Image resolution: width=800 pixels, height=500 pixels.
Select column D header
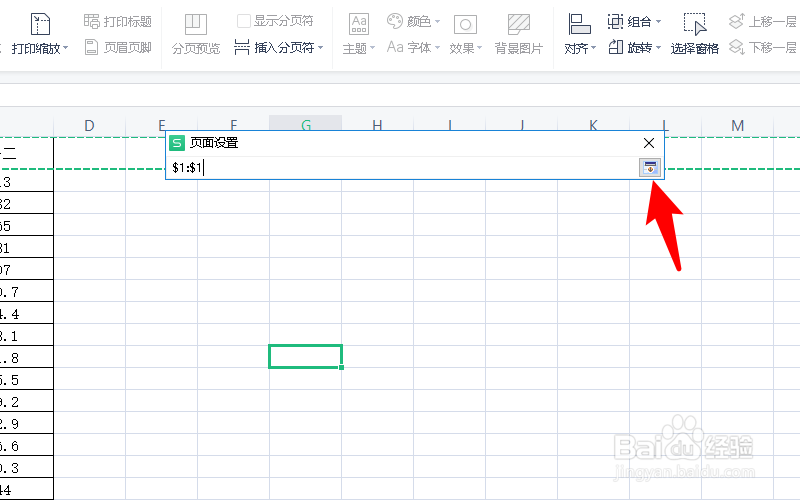tap(89, 126)
